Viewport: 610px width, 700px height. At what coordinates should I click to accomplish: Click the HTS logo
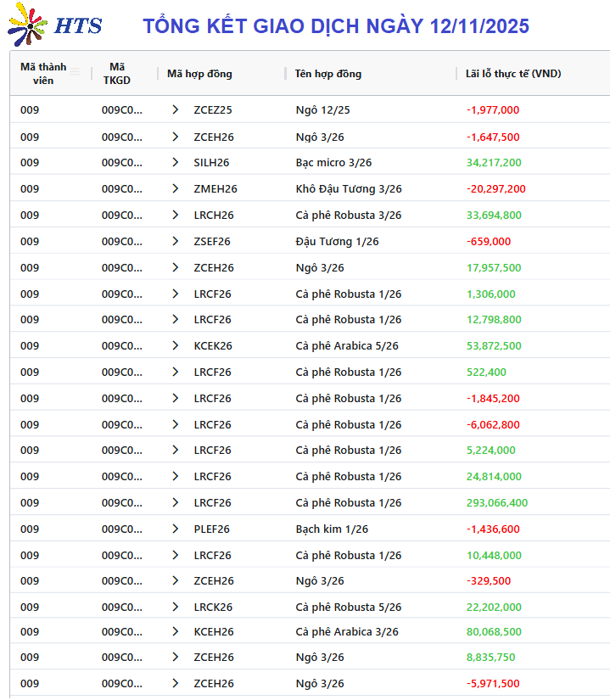[x=55, y=25]
